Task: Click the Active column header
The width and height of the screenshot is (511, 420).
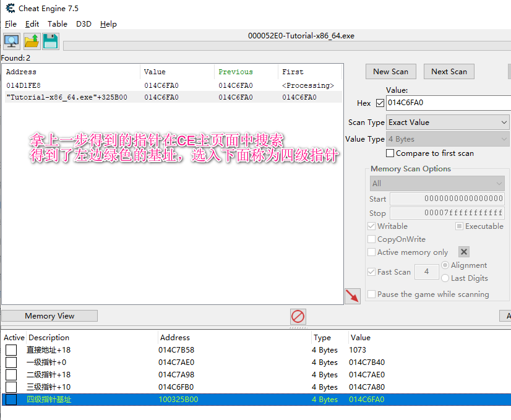Action: tap(14, 338)
